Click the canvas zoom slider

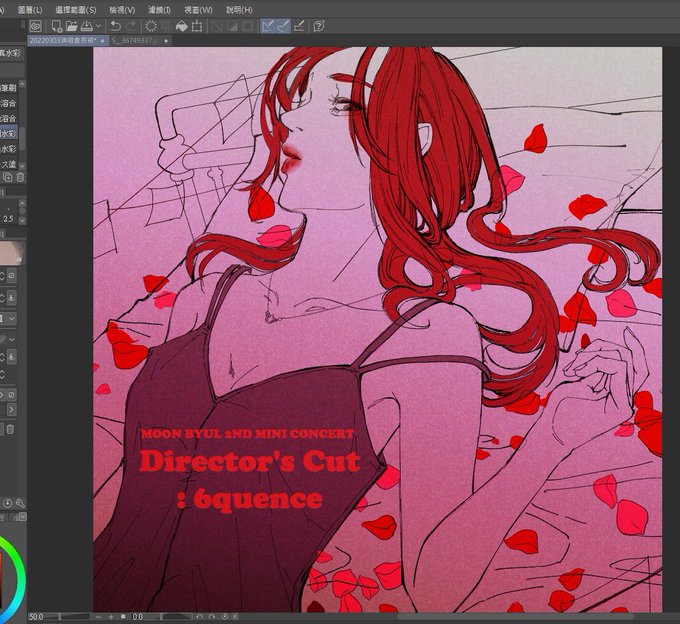tap(67, 617)
